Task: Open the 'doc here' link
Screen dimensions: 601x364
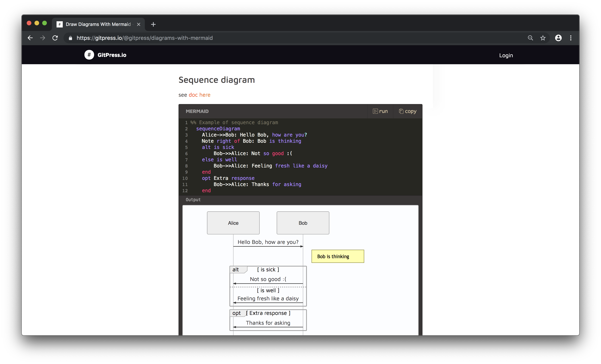Action: (199, 95)
